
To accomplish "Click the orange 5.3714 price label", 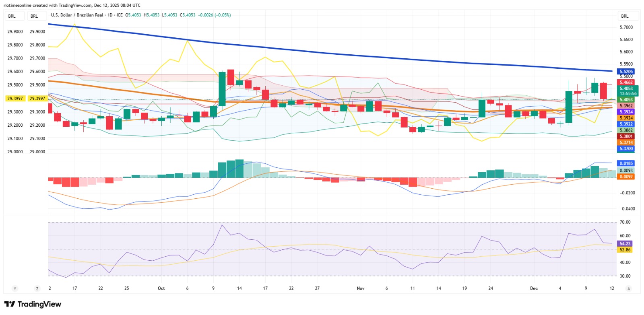I will [626, 142].
